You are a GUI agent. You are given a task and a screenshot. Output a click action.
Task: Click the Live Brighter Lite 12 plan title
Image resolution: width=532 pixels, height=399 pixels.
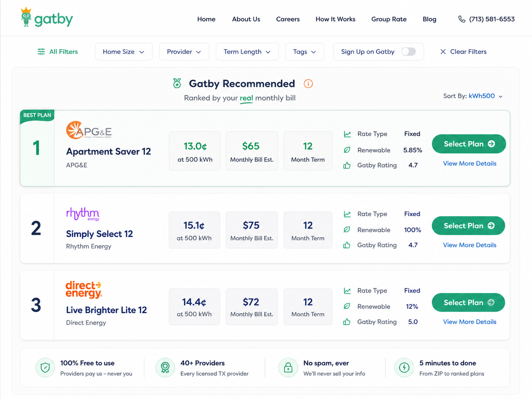tap(107, 310)
